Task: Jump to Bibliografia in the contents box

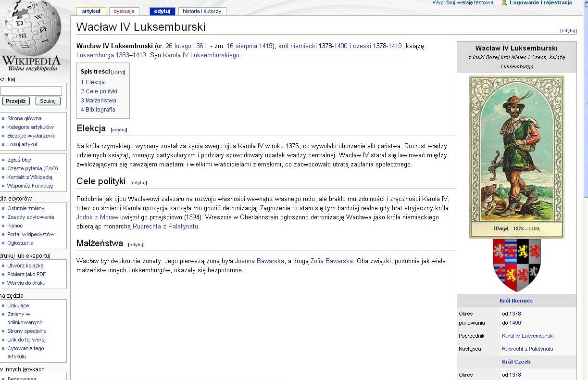Action: click(98, 110)
